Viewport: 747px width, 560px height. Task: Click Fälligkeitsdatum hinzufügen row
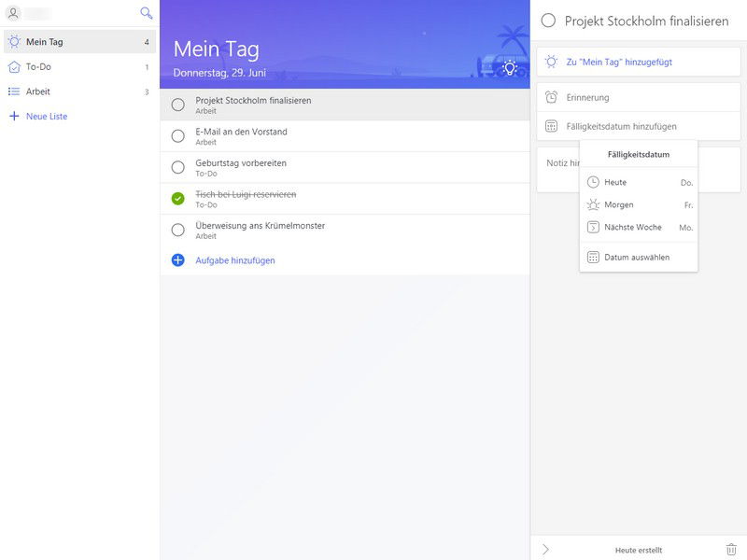pos(639,126)
